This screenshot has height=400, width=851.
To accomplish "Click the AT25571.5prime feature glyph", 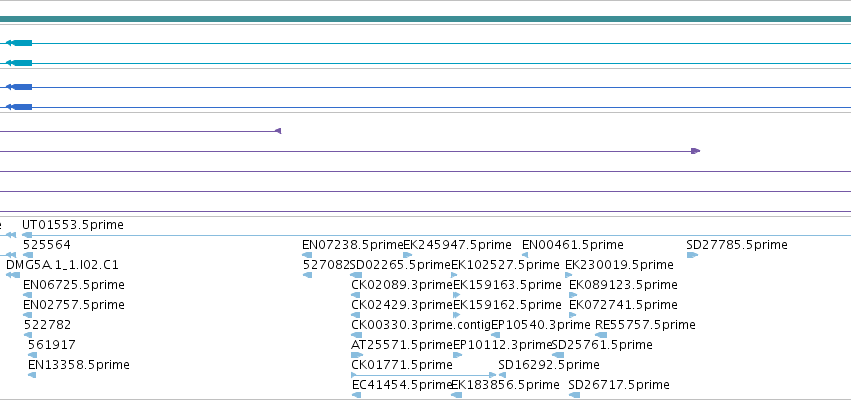I will [357, 355].
